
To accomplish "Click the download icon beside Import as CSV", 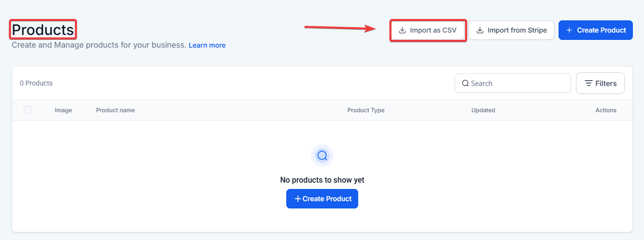I will (402, 30).
